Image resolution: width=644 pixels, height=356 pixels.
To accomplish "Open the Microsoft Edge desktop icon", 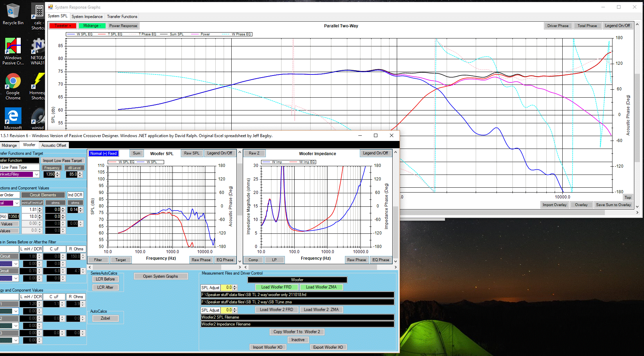I will tap(13, 118).
